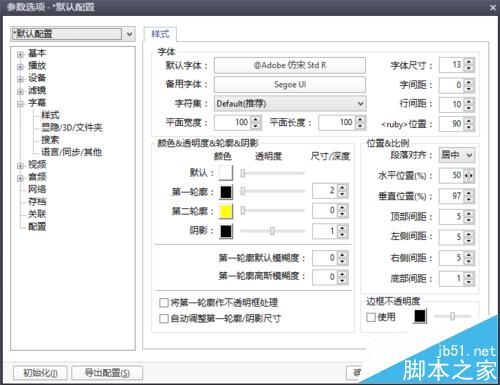
Task: Expand the 播放 tree node
Action: (20, 66)
